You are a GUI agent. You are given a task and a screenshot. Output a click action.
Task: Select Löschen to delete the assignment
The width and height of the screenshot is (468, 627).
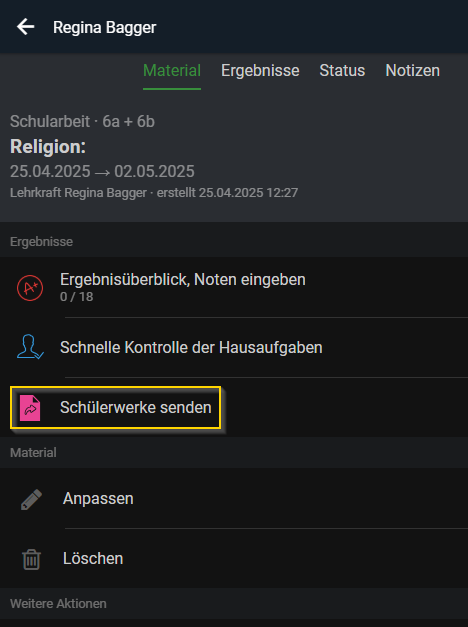coord(234,559)
